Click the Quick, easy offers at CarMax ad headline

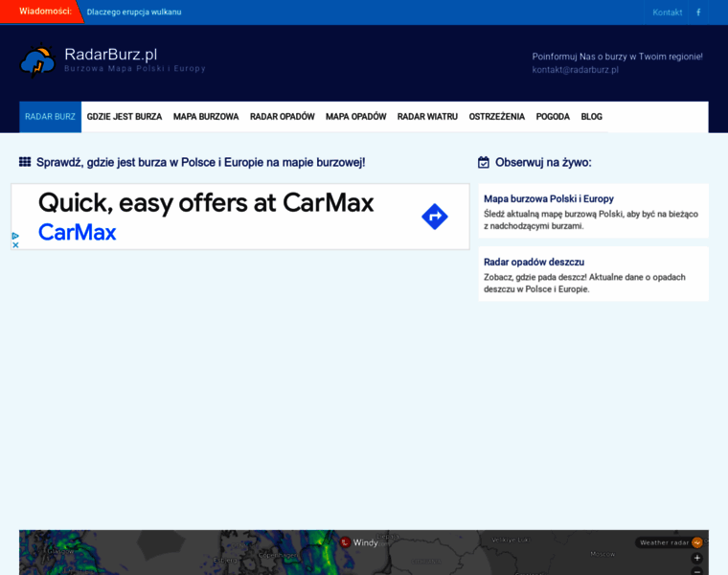(206, 203)
